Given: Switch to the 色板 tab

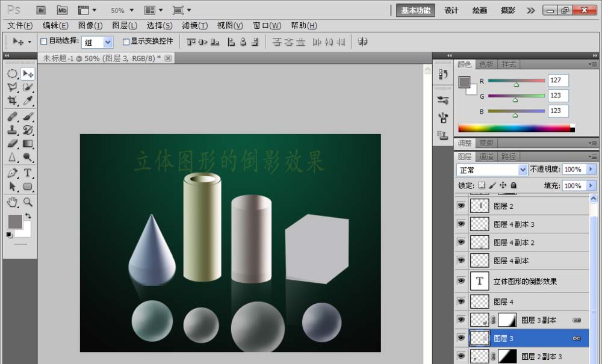Looking at the screenshot, I should point(486,64).
